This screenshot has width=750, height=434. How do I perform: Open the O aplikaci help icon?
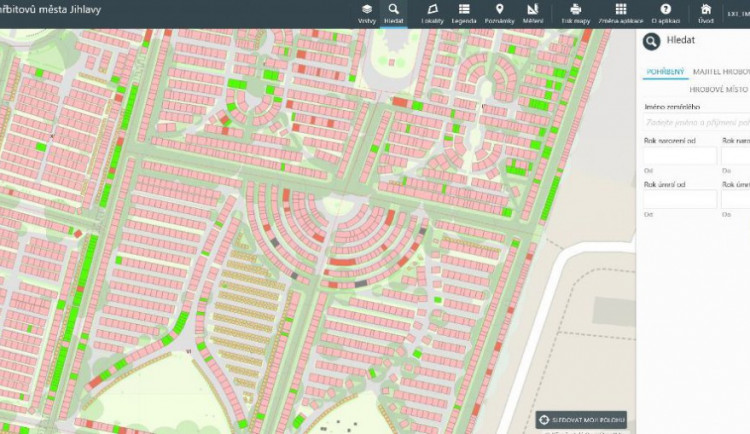pyautogui.click(x=665, y=12)
